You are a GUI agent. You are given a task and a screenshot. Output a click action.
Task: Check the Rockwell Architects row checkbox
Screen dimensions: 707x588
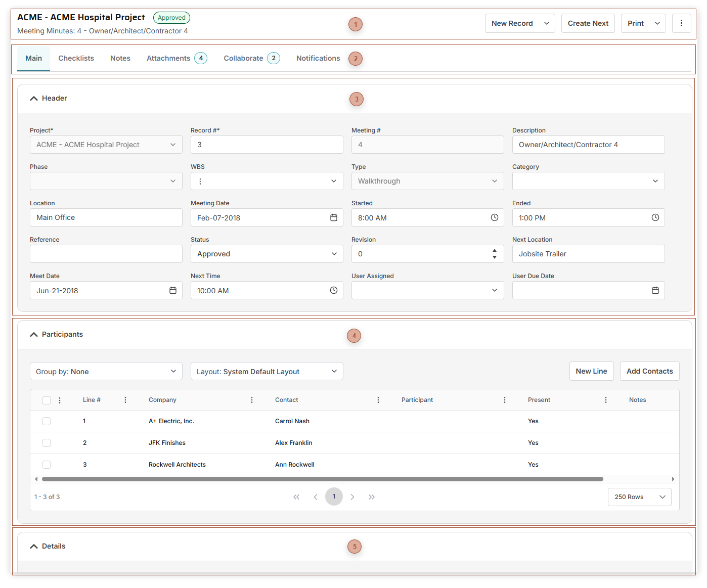(47, 465)
